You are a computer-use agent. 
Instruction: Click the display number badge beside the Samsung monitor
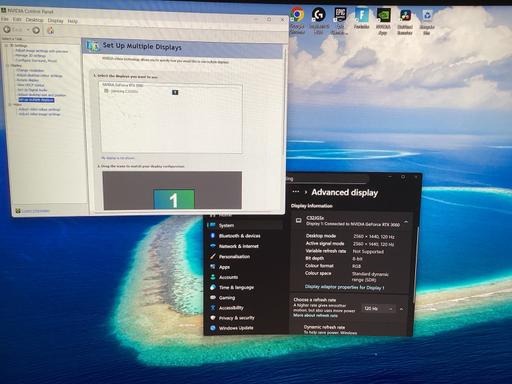175,92
